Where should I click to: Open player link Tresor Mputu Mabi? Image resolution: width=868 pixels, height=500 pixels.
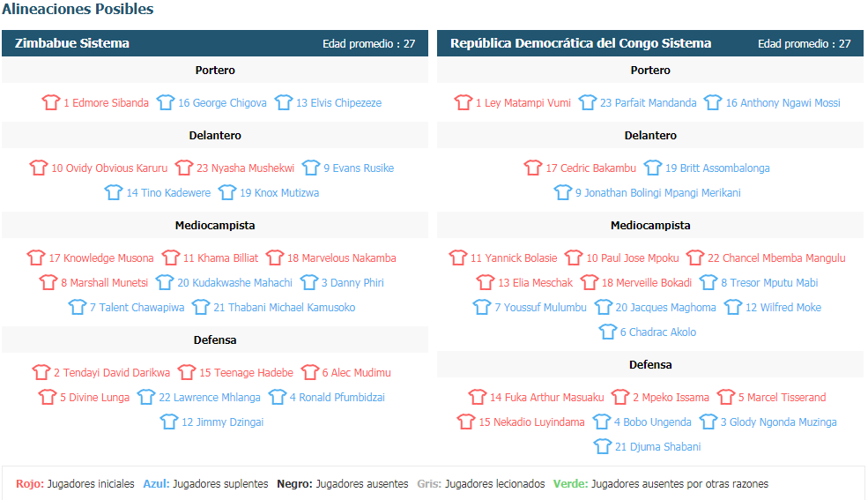769,283
